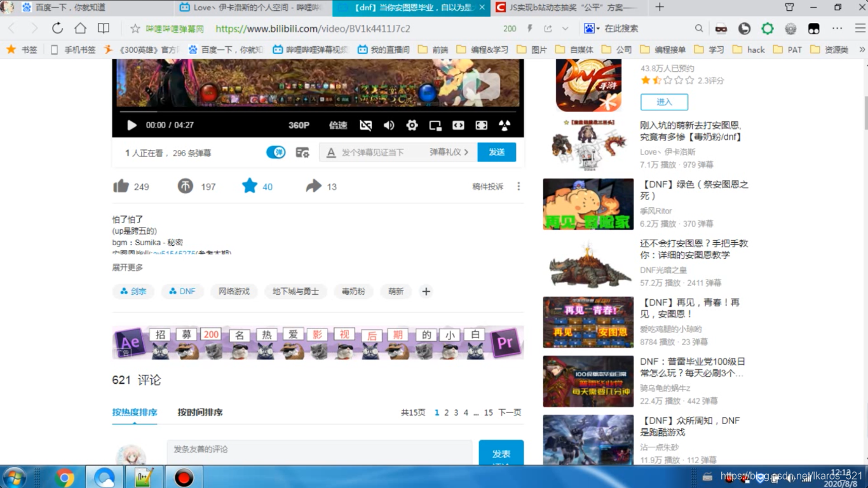The image size is (868, 488).
Task: Click the search magnifier icon
Action: 699,29
